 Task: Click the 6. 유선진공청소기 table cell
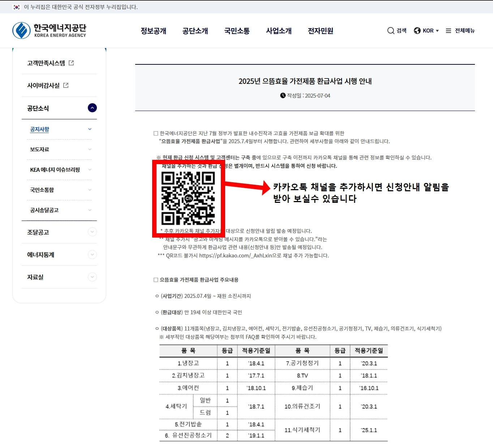(188, 435)
